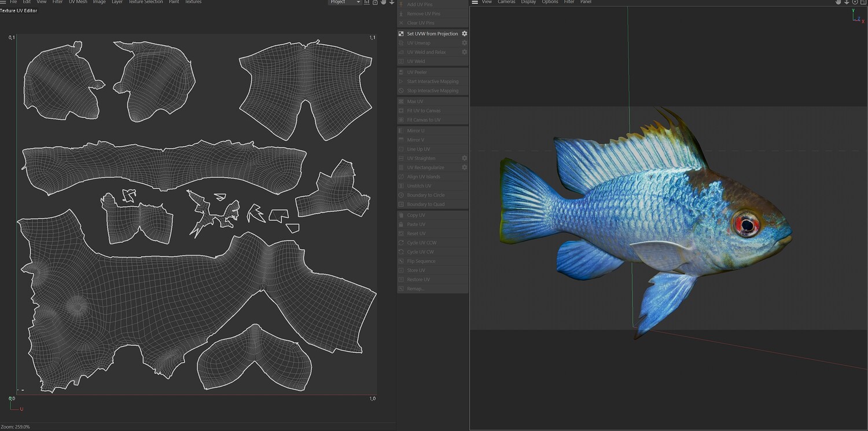Open the Edit menu
The width and height of the screenshot is (868, 431).
27,2
